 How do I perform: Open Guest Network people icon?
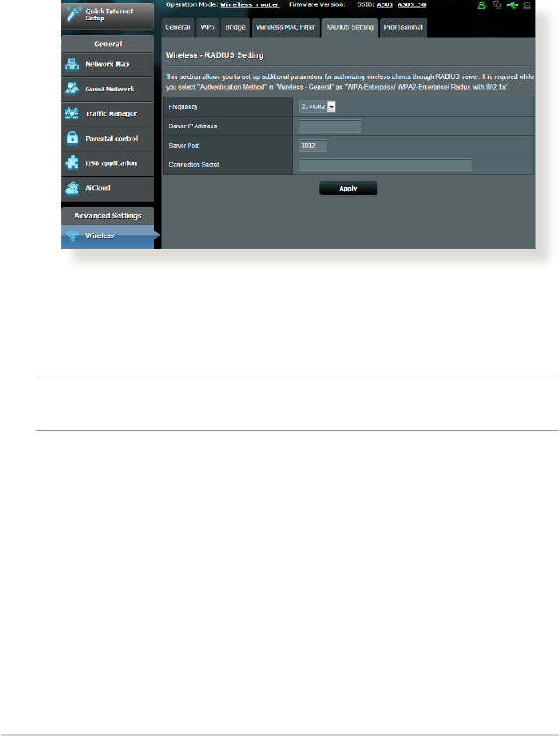[72, 88]
